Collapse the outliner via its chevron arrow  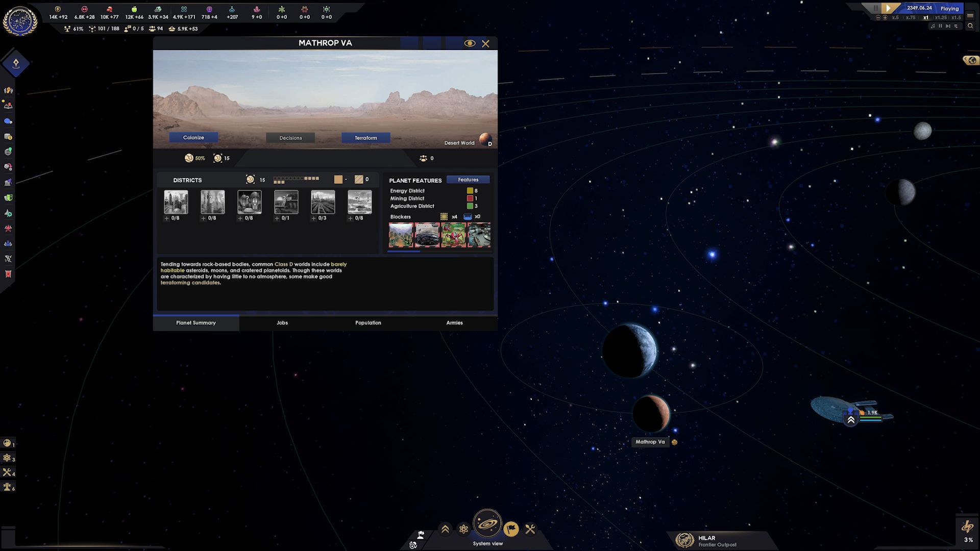(x=966, y=60)
